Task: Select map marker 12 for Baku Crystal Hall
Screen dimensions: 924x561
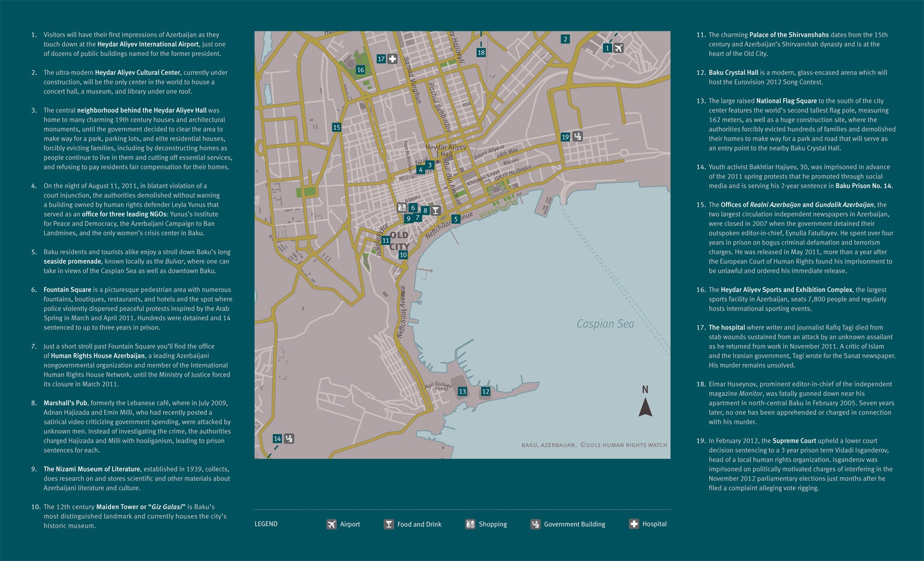Action: click(486, 392)
